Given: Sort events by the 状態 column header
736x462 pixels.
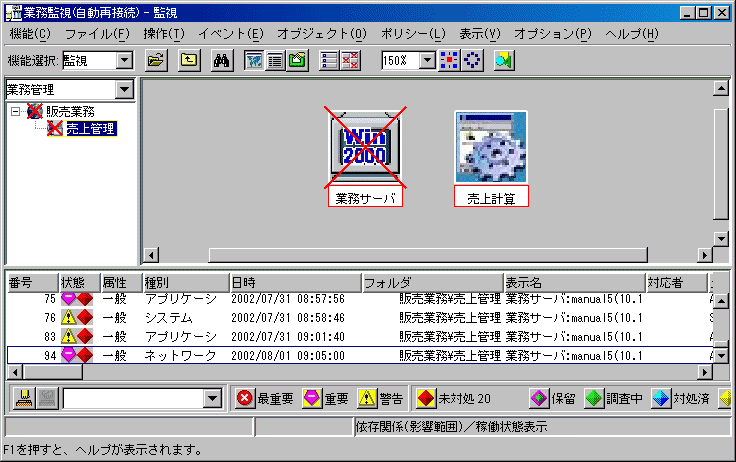Looking at the screenshot, I should coord(80,283).
